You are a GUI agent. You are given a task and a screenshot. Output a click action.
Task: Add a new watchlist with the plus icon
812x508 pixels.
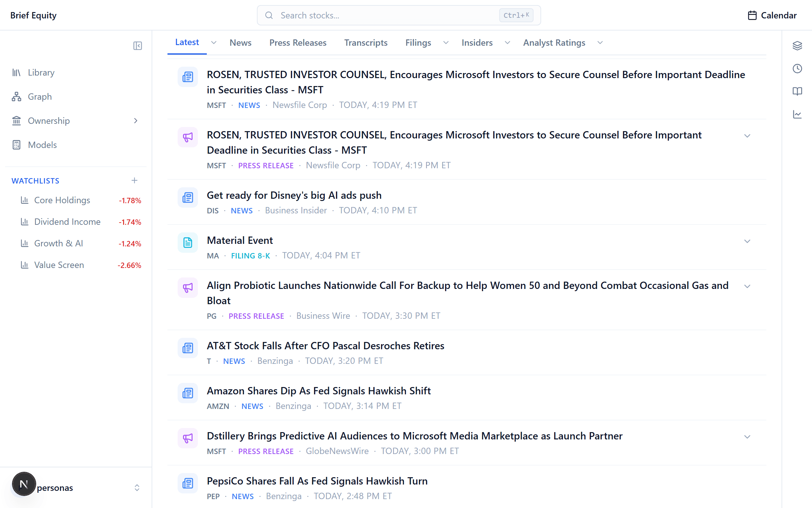pos(134,181)
